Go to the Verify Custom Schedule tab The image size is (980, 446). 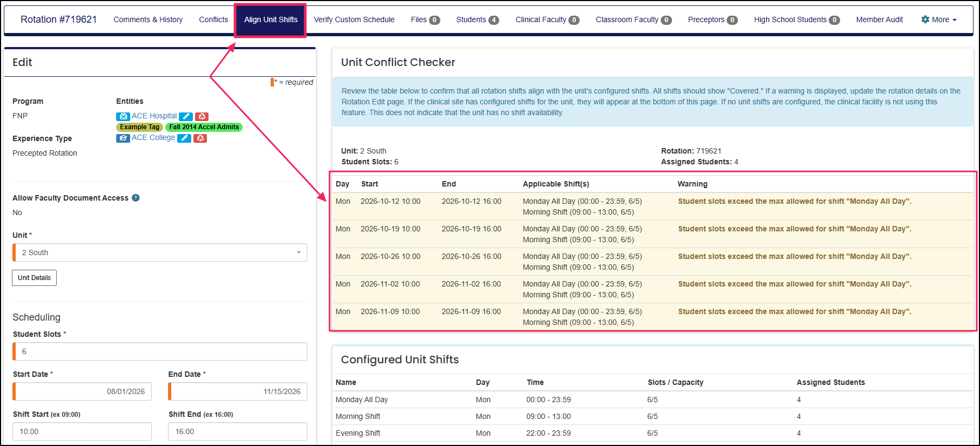coord(354,19)
